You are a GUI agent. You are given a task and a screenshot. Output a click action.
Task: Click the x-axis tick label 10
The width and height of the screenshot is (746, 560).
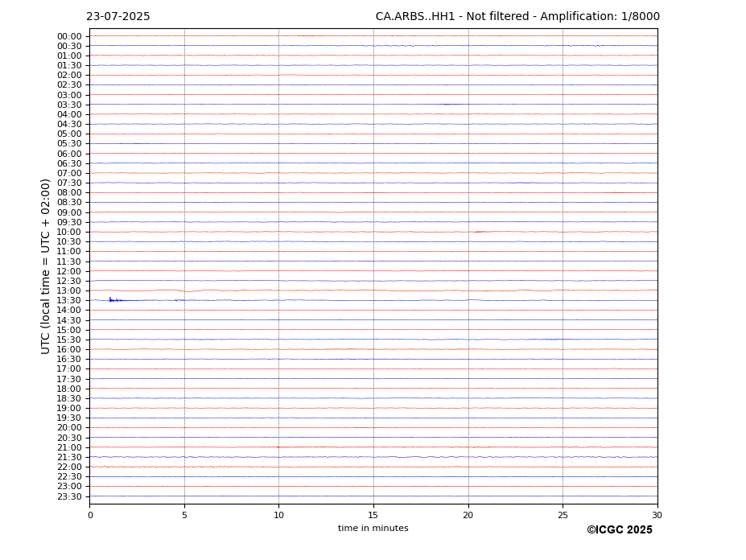278,515
